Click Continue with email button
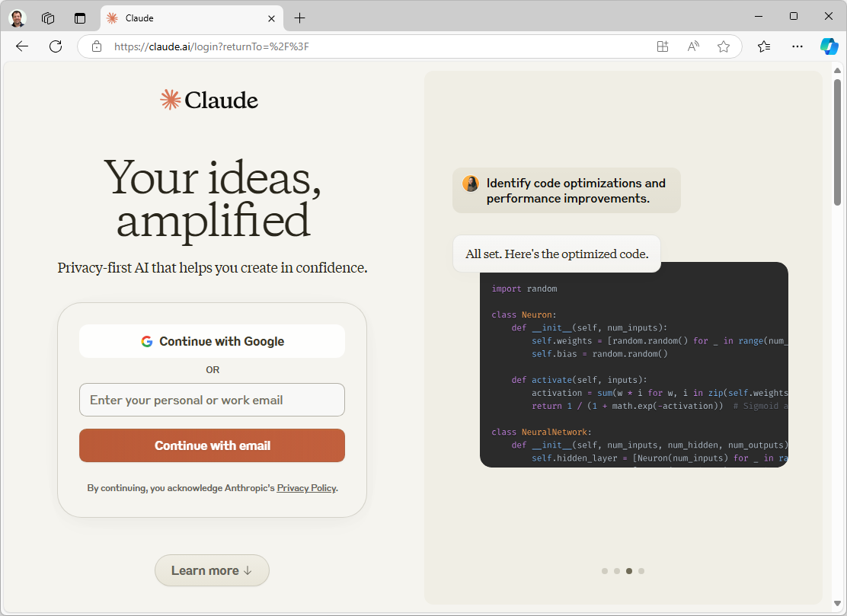The image size is (847, 616). coord(212,445)
